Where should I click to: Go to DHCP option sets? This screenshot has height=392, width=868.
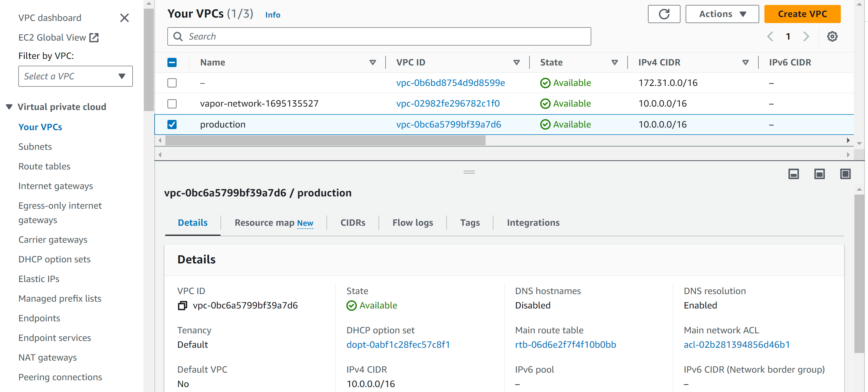[55, 260]
